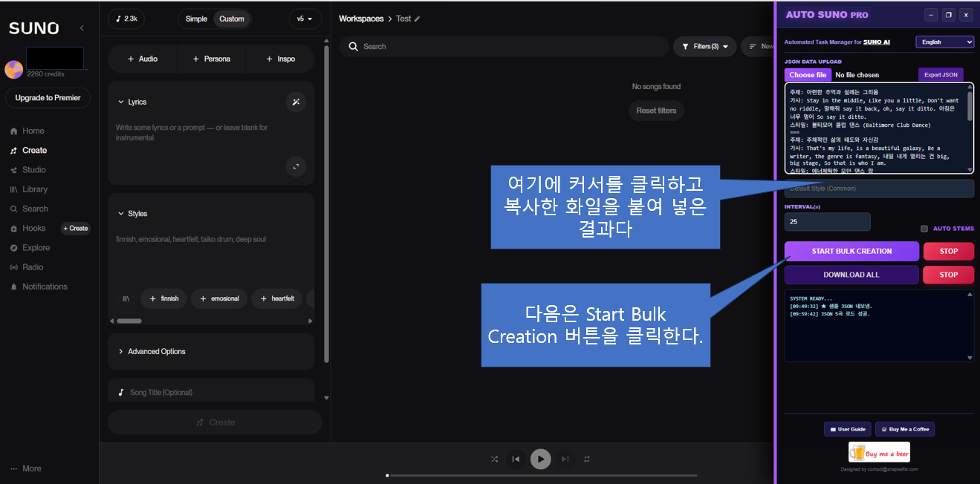Open Radio in the sidebar
This screenshot has height=484, width=980.
point(27,266)
